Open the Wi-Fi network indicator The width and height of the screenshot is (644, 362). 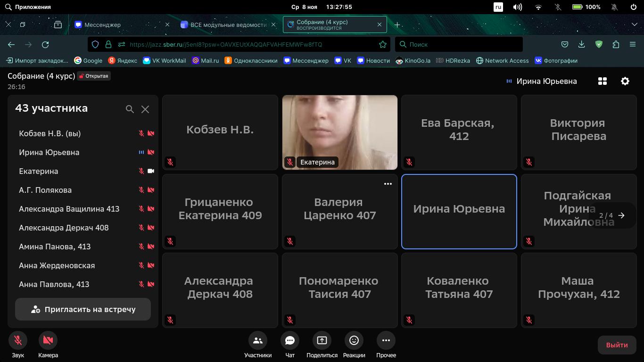(538, 7)
